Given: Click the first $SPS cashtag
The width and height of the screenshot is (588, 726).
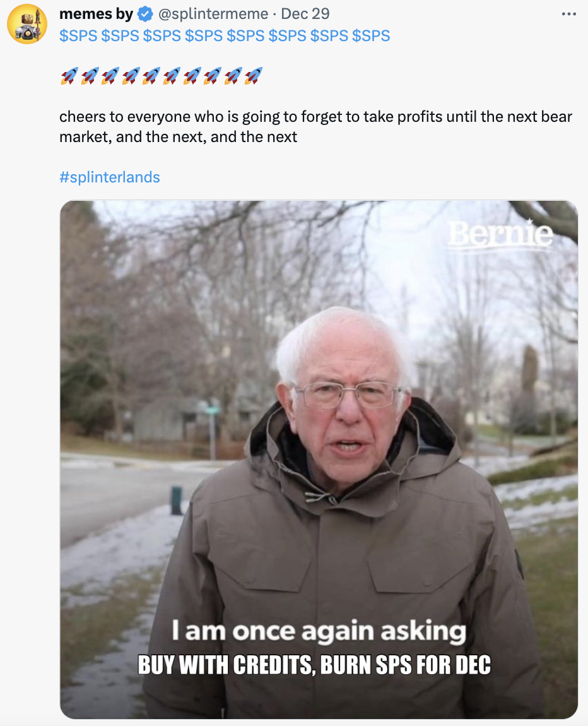Looking at the screenshot, I should coord(78,36).
